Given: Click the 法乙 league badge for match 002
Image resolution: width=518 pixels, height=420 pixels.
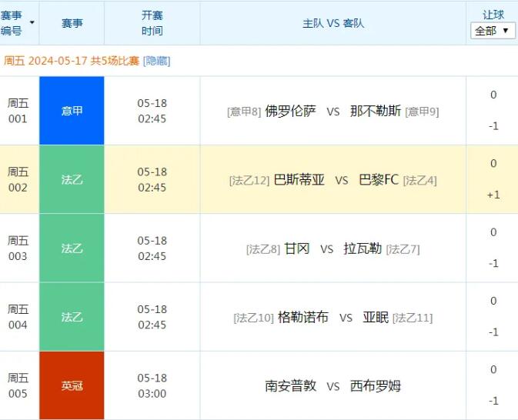Looking at the screenshot, I should point(72,180).
